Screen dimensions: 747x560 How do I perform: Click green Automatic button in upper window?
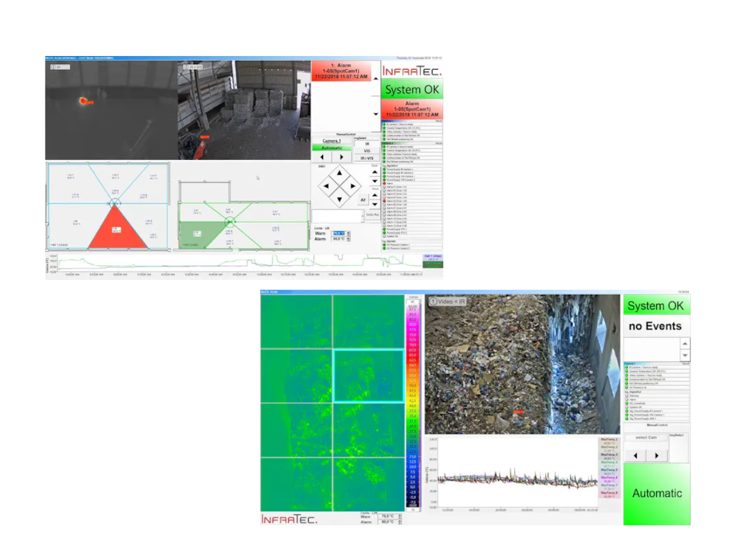332,148
